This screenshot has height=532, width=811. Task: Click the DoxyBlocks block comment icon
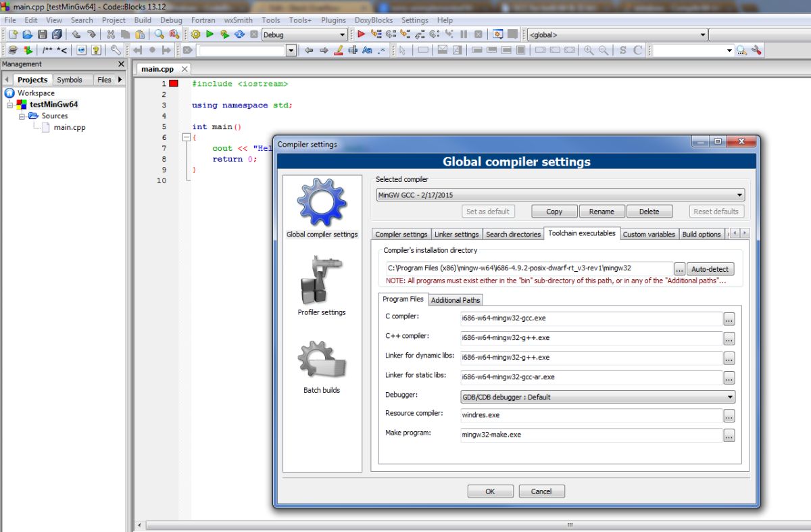point(48,50)
